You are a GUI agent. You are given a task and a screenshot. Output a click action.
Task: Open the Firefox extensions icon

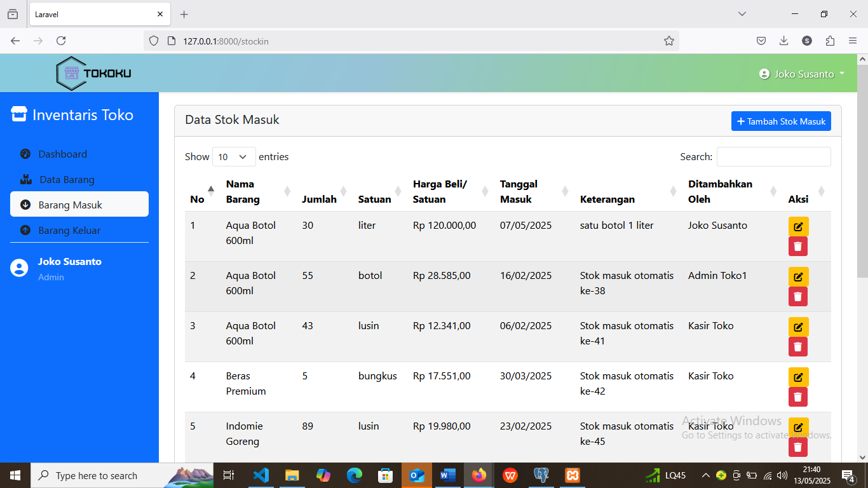click(x=830, y=41)
